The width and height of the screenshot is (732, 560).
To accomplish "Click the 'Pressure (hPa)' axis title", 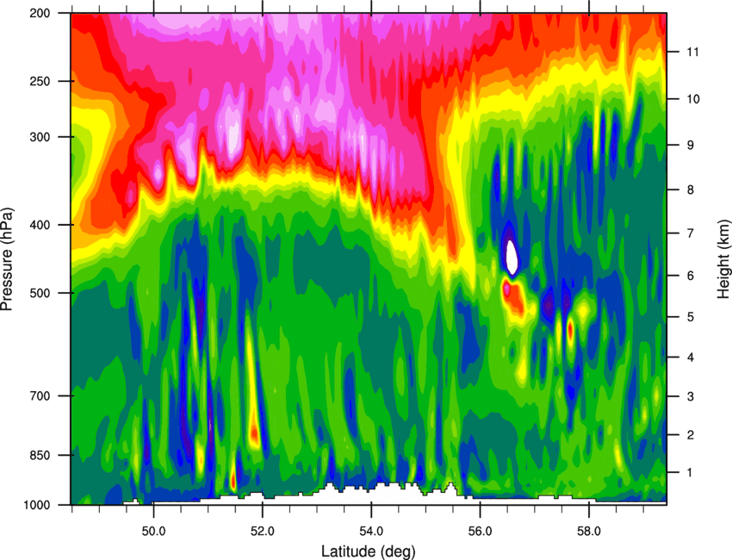I will pos(7,258).
